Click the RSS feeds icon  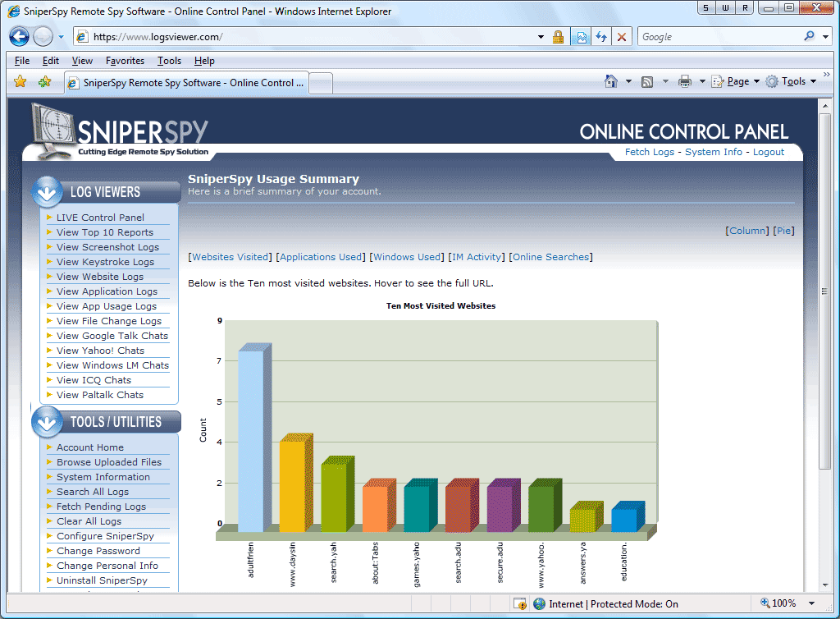(x=647, y=81)
